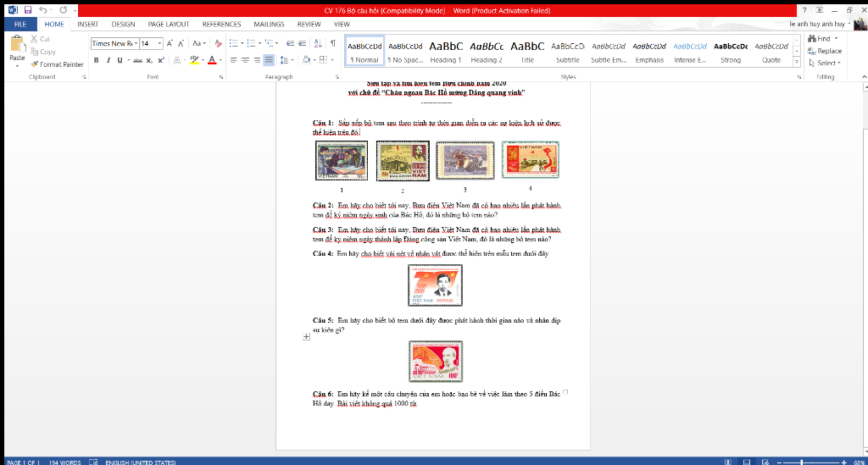Clear all formatting with the eraser icon
The image size is (868, 465).
coord(218,43)
